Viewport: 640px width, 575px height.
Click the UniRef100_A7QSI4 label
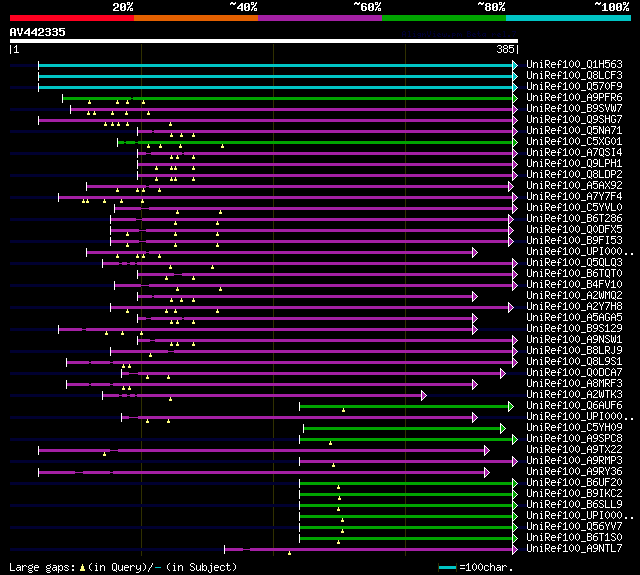pos(574,153)
